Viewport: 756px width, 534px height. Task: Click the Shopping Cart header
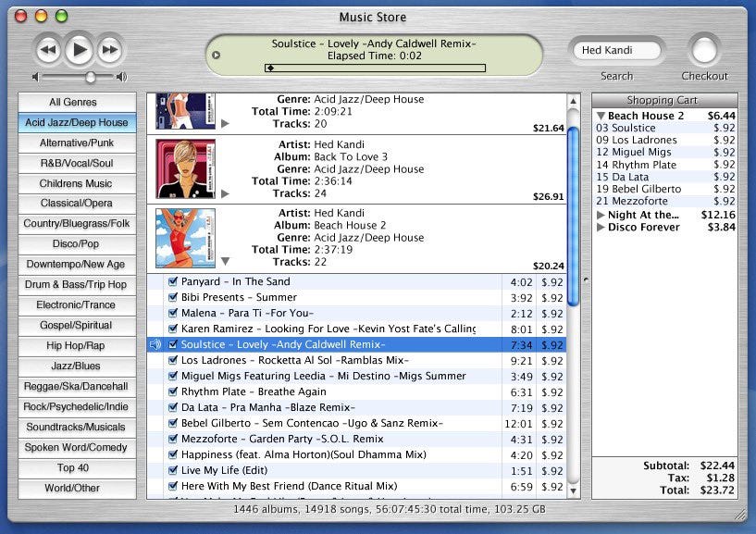pos(664,100)
